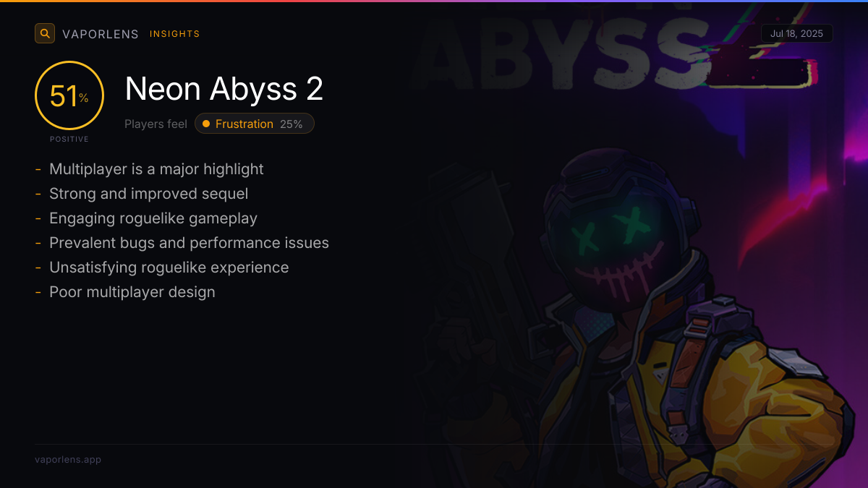
Task: Click the orange dot in Frustration badge
Action: [x=206, y=124]
